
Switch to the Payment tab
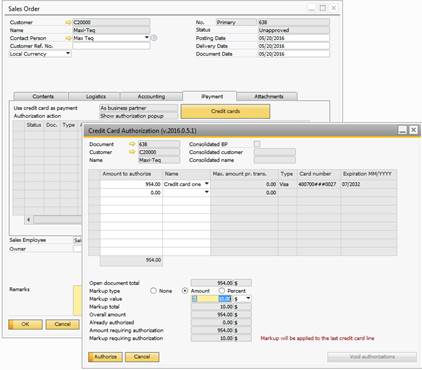(210, 96)
